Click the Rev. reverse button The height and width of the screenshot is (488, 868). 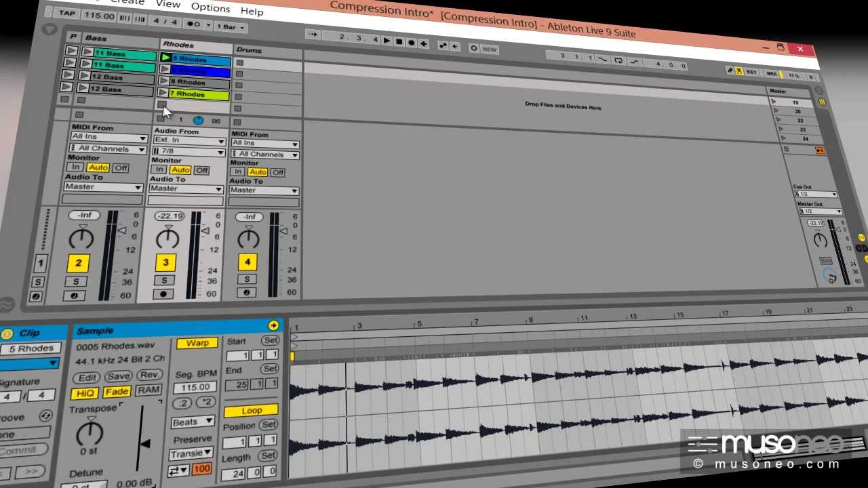pos(149,375)
